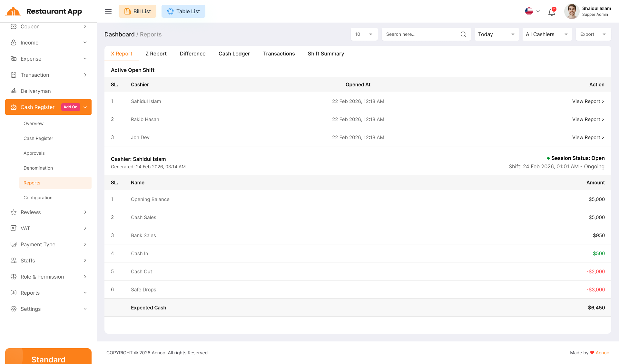The width and height of the screenshot is (619, 364).
Task: Toggle the hamburger sidebar menu icon
Action: [108, 11]
